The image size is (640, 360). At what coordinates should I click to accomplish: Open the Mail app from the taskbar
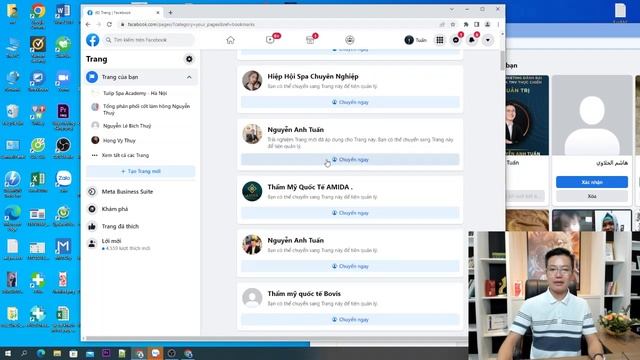[90, 353]
